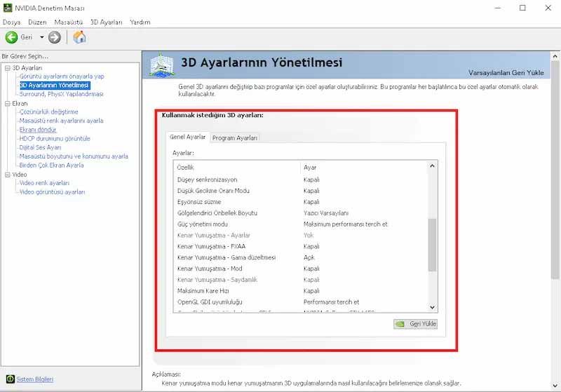Image resolution: width=561 pixels, height=392 pixels.
Task: Collapse the 3D Ayarları tree node
Action: coord(8,68)
